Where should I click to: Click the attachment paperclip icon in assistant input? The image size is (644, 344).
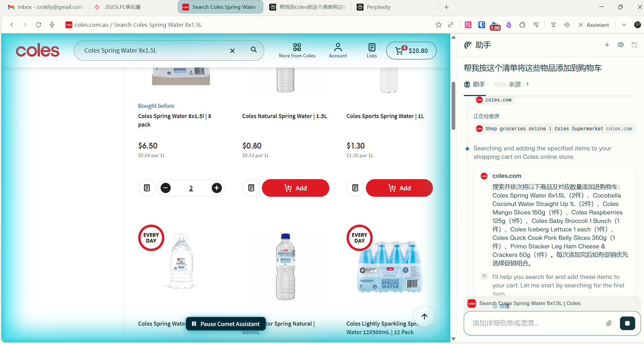pos(609,323)
